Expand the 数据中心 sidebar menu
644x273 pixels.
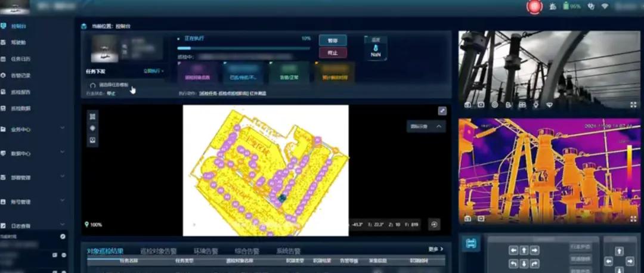[x=62, y=153]
